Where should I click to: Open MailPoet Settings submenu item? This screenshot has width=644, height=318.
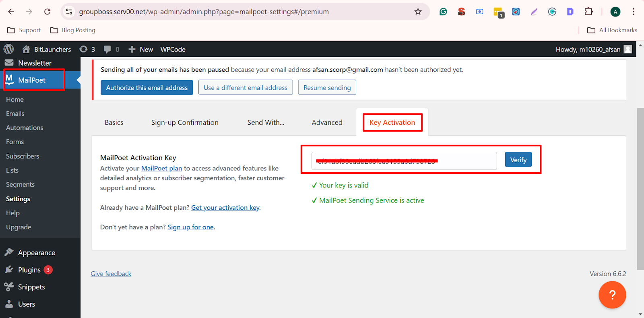[x=18, y=199]
